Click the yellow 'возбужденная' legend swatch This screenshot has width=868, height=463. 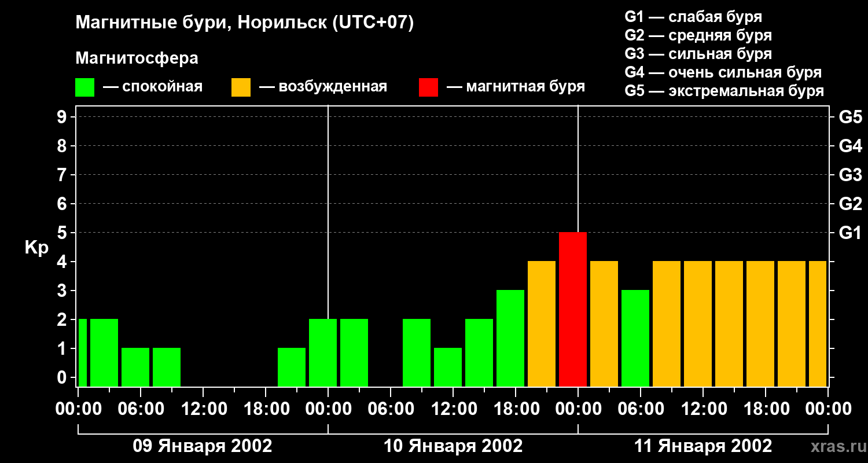tap(241, 87)
